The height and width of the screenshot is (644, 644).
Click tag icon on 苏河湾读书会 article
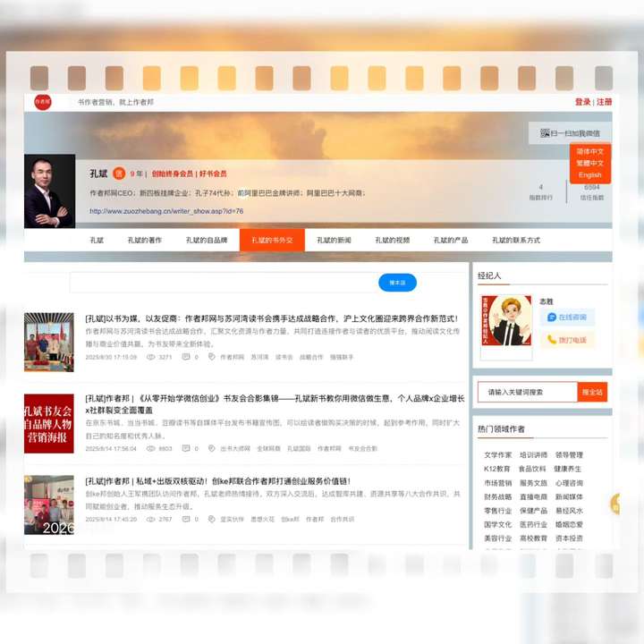(211, 357)
